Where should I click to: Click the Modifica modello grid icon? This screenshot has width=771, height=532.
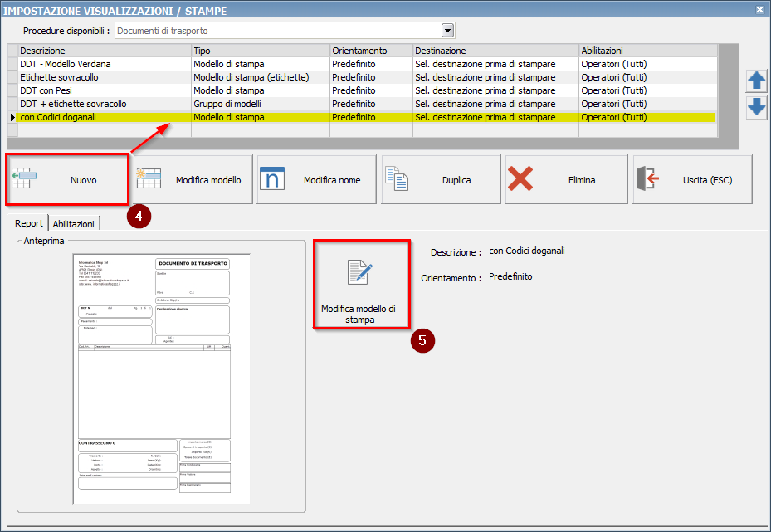[150, 179]
